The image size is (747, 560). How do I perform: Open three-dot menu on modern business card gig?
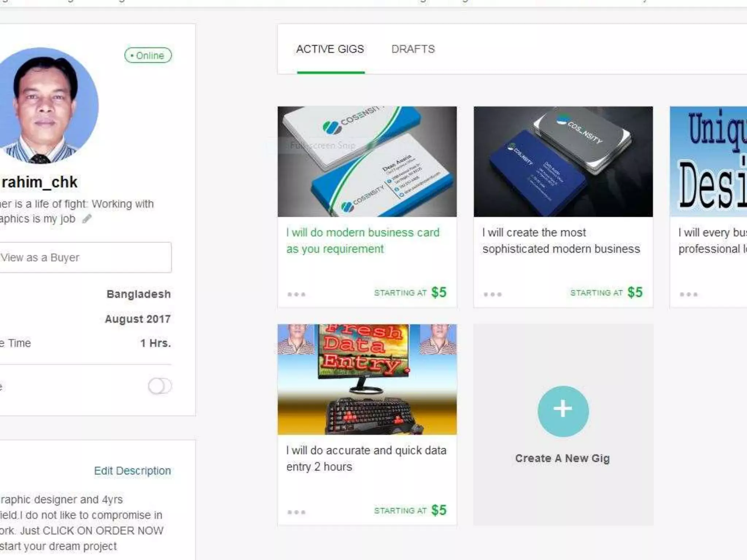coord(296,294)
